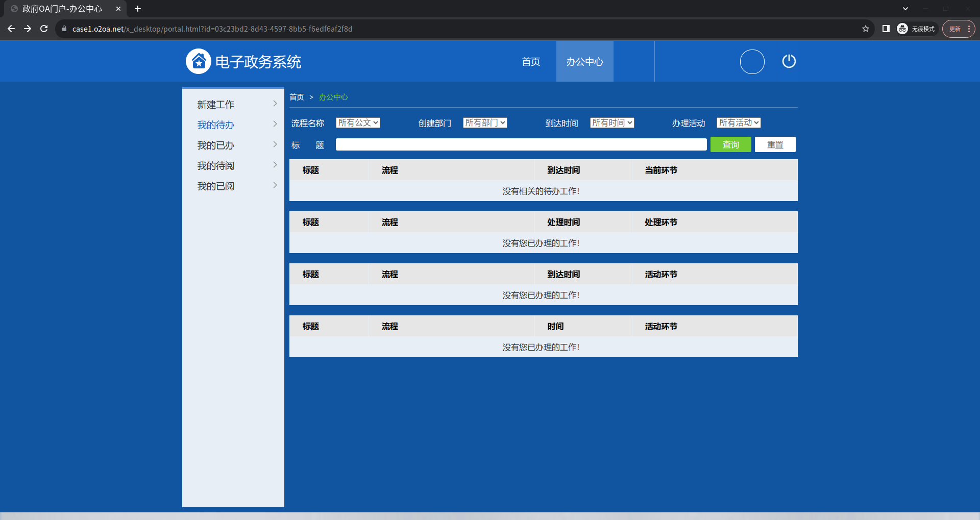Bookmark this page with the star icon
This screenshot has width=980, height=520.
point(865,29)
